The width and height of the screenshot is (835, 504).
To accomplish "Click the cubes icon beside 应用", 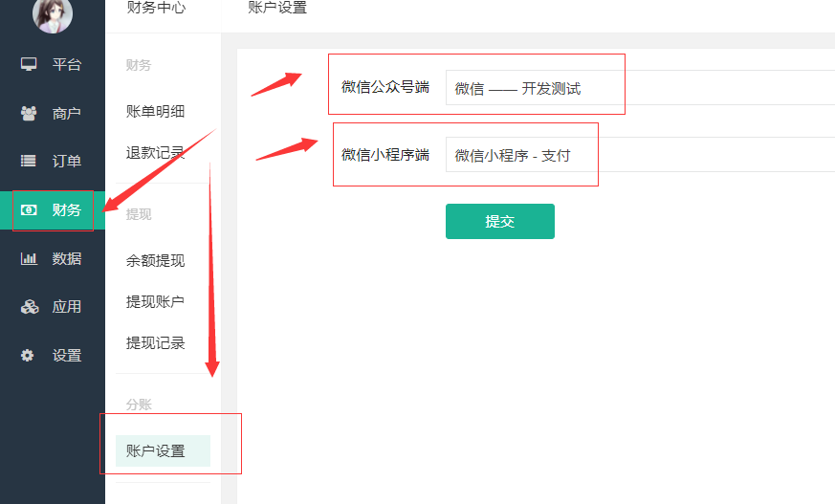I will [30, 307].
